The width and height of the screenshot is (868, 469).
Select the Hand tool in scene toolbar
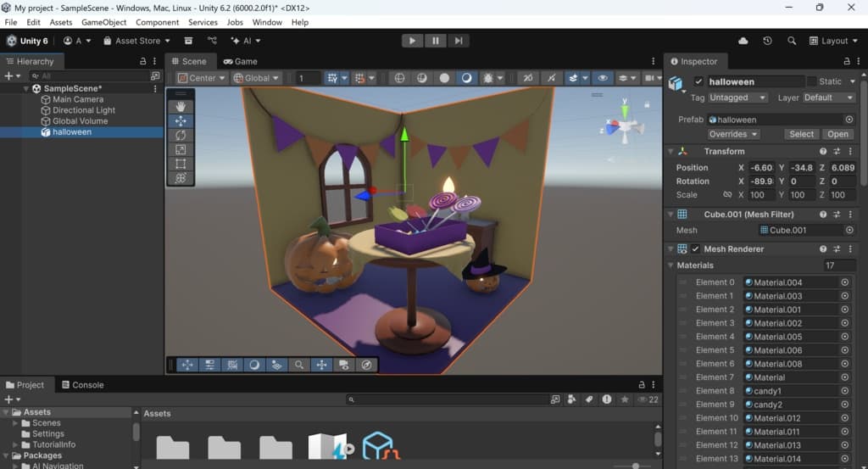tap(181, 107)
